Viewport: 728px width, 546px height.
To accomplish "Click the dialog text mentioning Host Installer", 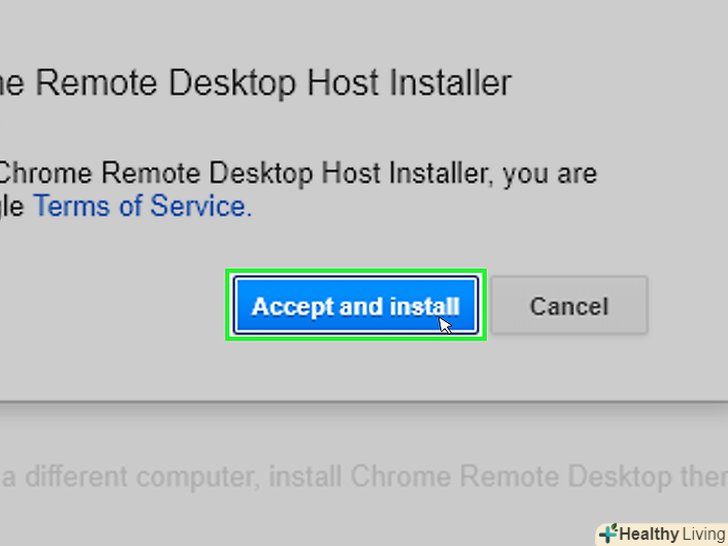I will (x=298, y=174).
